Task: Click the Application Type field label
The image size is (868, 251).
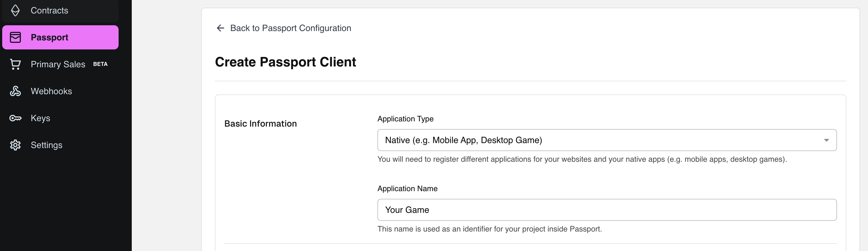Action: pyautogui.click(x=405, y=119)
